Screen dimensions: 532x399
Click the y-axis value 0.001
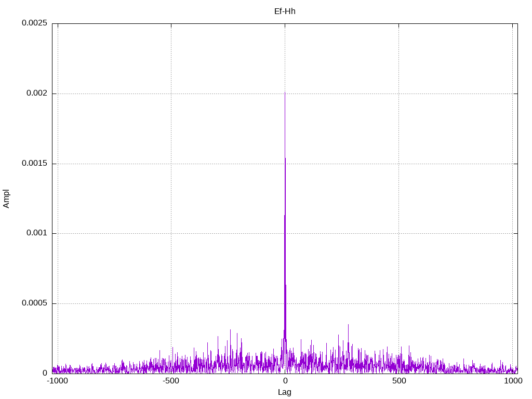[37, 233]
